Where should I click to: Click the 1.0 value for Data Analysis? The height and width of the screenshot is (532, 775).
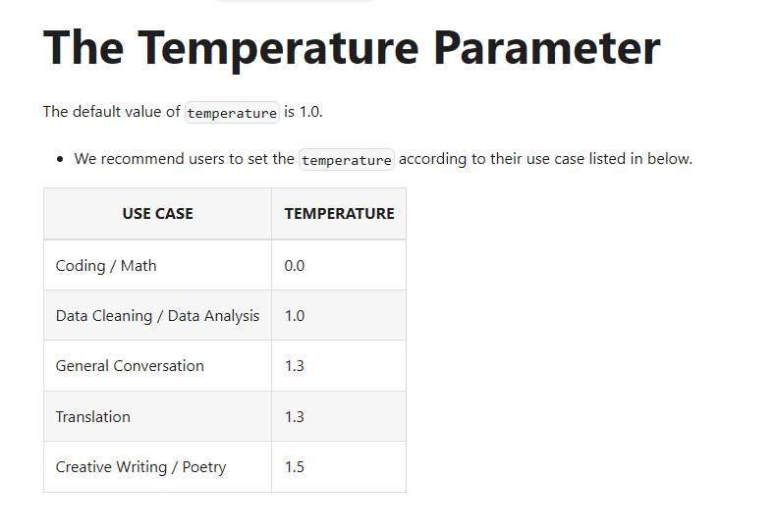pos(294,316)
